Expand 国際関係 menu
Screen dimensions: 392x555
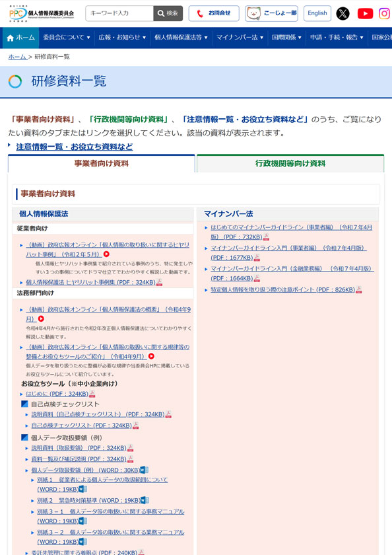[286, 38]
